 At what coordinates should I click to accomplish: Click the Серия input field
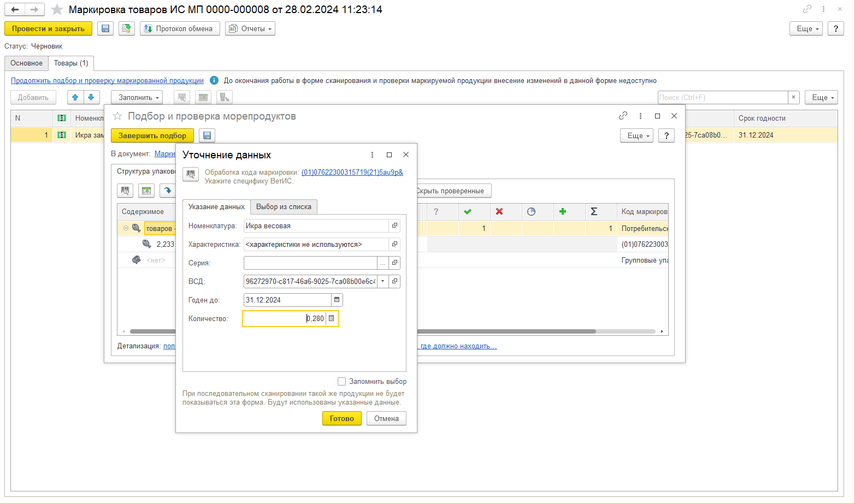(x=310, y=263)
